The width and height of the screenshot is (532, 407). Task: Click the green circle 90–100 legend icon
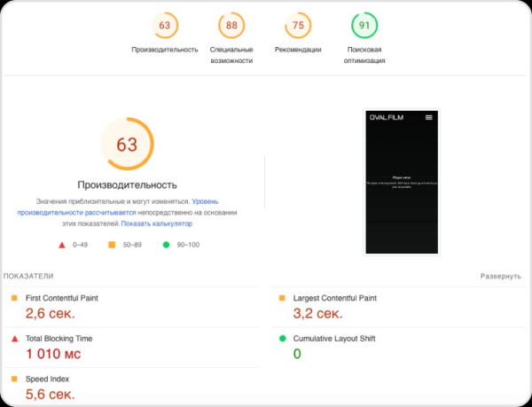pos(166,244)
